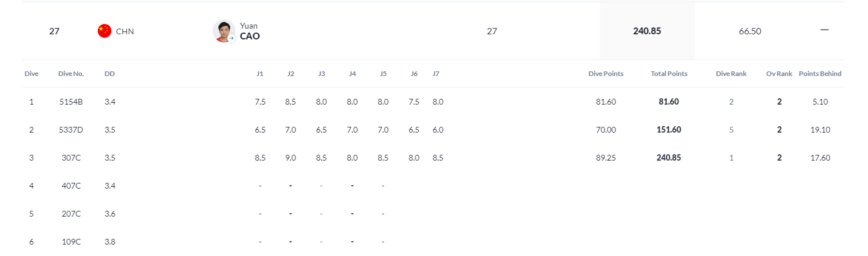Select dive code 5154B
Image resolution: width=868 pixels, height=256 pixels.
click(x=71, y=102)
